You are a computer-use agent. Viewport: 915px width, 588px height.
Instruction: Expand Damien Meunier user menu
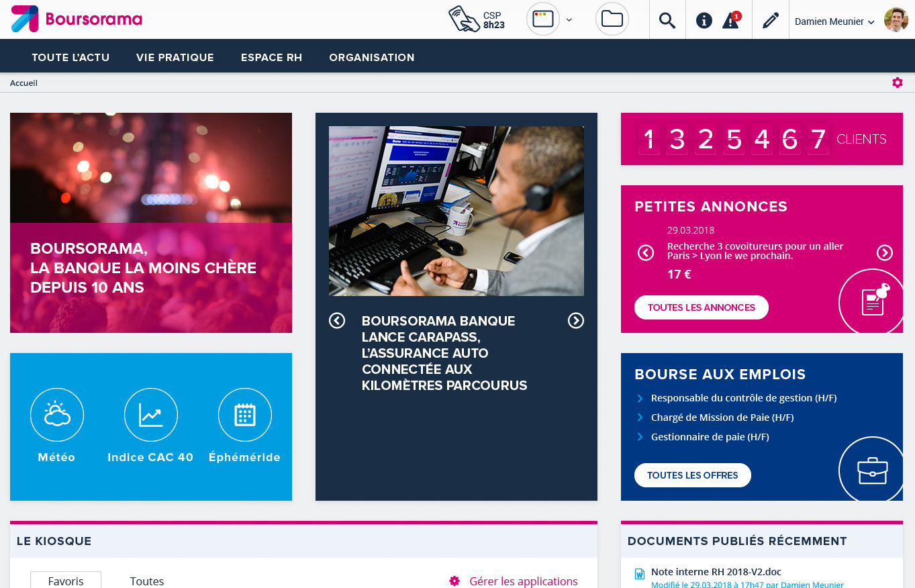tap(834, 21)
